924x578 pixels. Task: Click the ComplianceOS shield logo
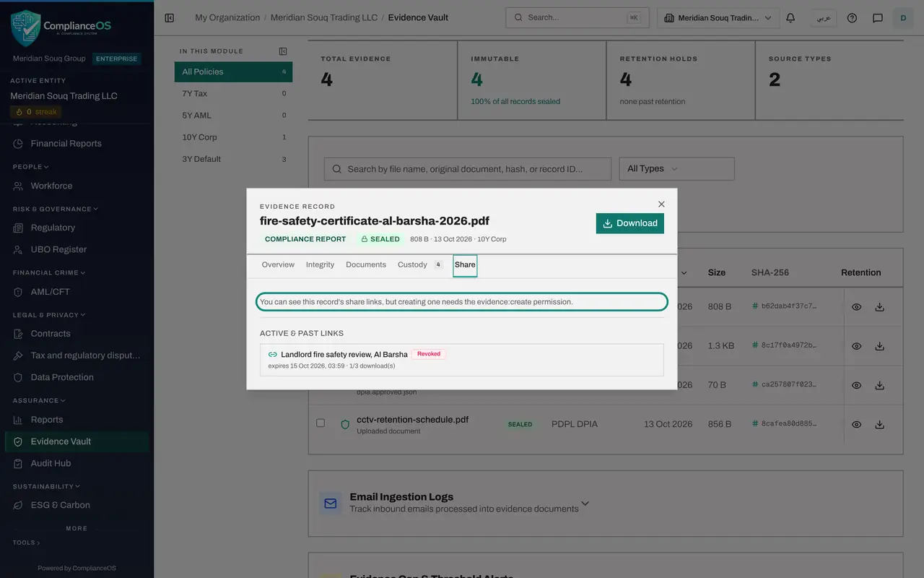(x=26, y=28)
